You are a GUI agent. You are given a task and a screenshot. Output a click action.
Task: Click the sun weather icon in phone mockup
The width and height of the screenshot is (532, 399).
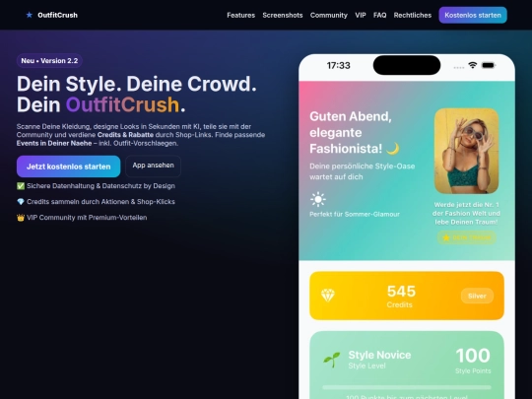[318, 199]
